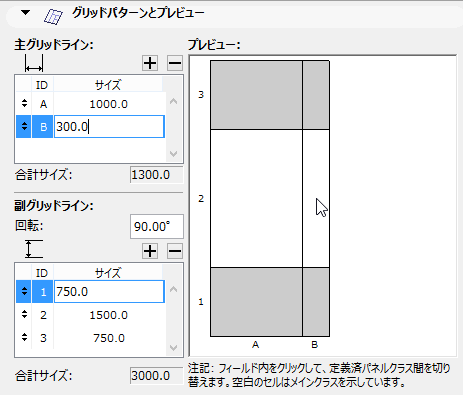Select ID cell 2 in secondary gridline list
Image resolution: width=463 pixels, height=395 pixels.
click(43, 315)
